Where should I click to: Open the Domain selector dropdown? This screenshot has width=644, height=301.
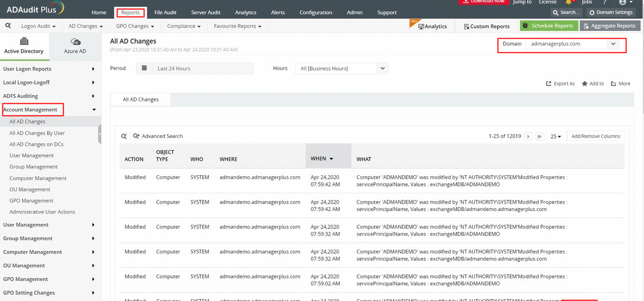613,44
